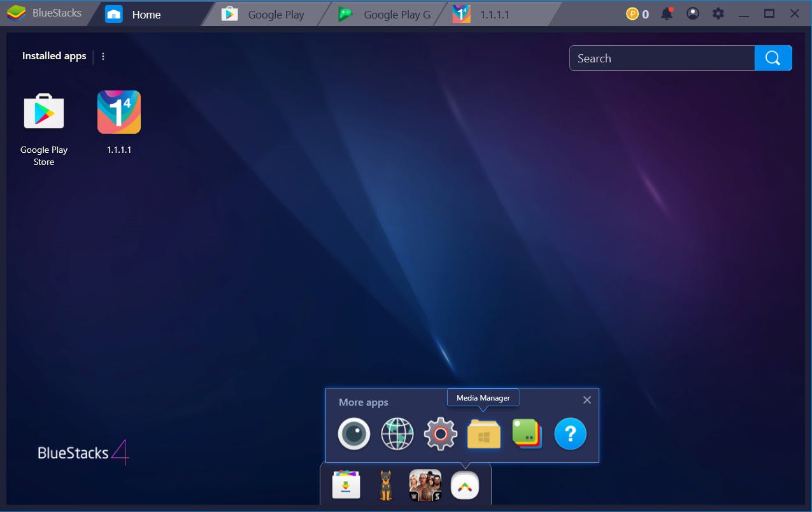Open the BlueStacks coins counter
The width and height of the screenshot is (812, 512).
tap(637, 13)
